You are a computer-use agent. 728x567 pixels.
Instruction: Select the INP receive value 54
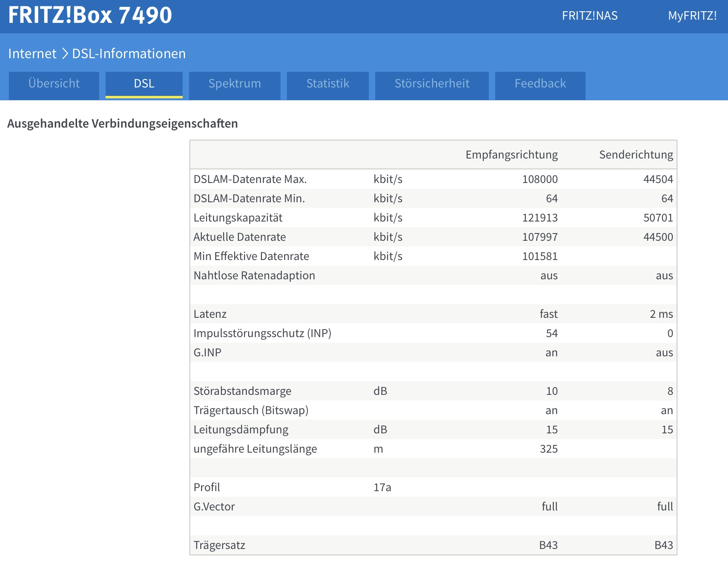552,333
